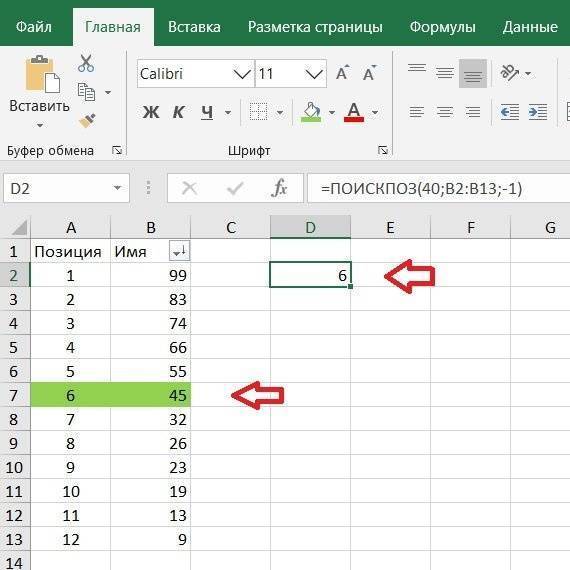This screenshot has height=570, width=570.
Task: Open the Name Box D2 dropdown
Action: coord(117,188)
